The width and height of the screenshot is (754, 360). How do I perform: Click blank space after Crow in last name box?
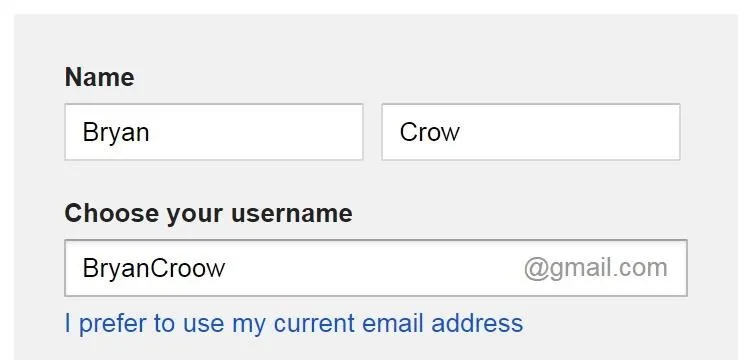pyautogui.click(x=570, y=132)
